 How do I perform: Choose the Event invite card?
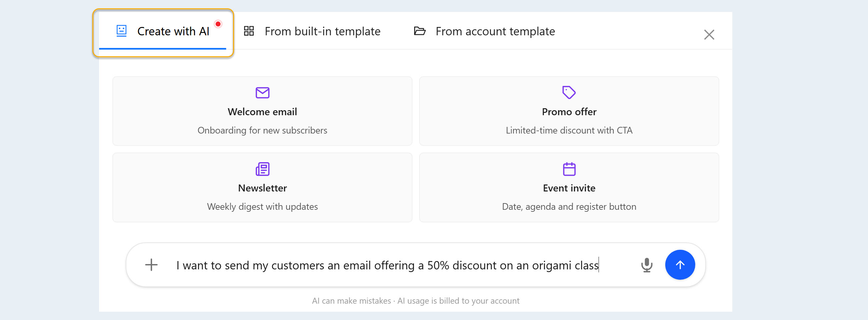(569, 187)
